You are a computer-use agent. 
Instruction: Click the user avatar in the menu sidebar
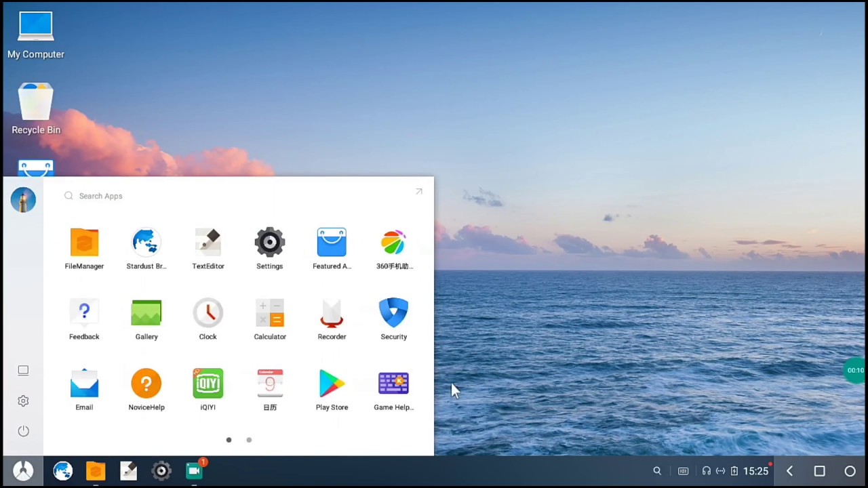pyautogui.click(x=23, y=200)
